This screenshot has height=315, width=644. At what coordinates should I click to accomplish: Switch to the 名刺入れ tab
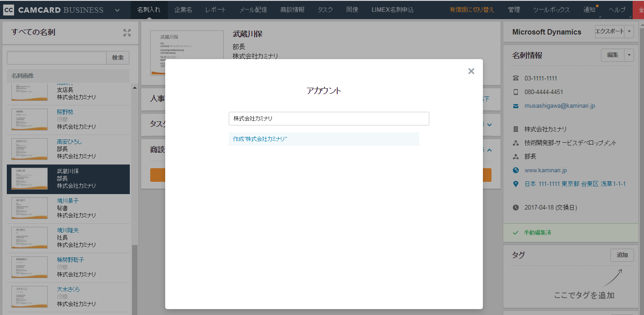(x=149, y=10)
